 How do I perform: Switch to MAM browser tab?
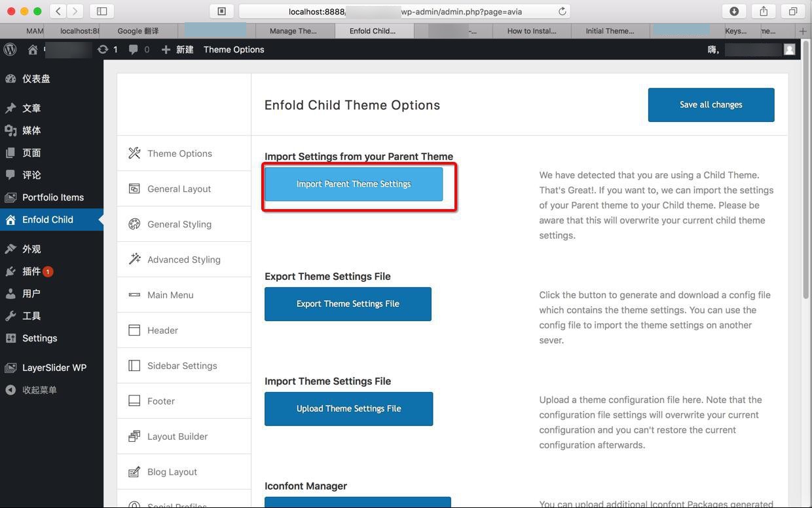click(35, 31)
